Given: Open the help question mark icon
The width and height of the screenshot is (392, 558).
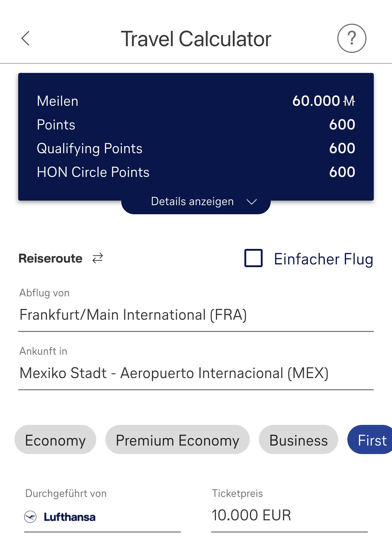Looking at the screenshot, I should 352,39.
